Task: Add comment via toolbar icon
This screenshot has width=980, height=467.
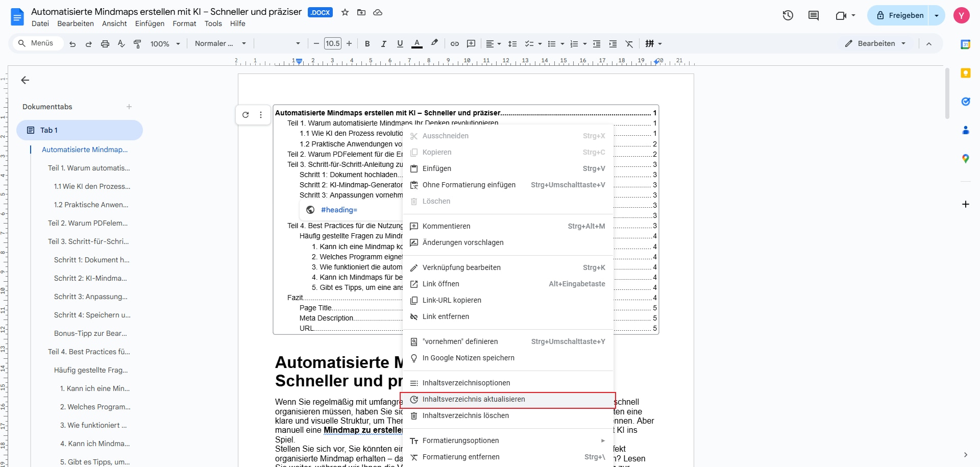Action: tap(471, 44)
